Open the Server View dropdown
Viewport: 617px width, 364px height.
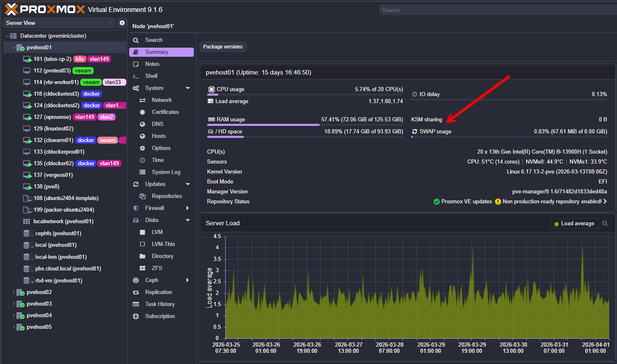tap(59, 23)
